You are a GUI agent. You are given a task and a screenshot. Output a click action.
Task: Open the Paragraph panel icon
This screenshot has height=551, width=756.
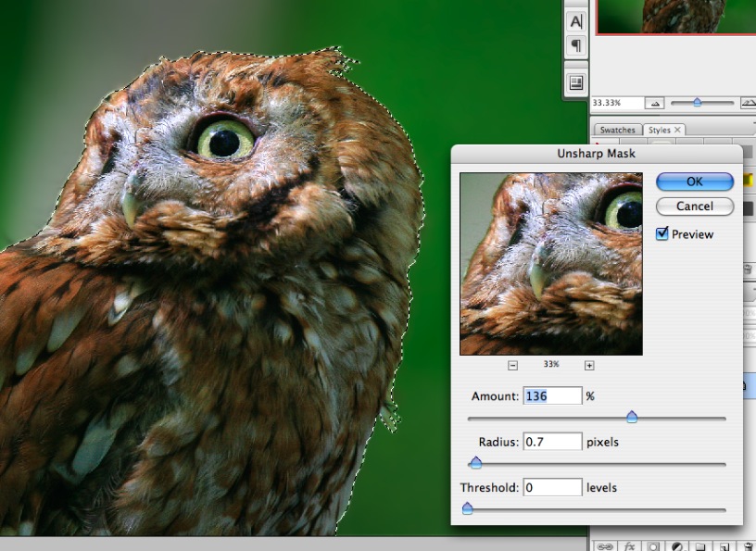576,45
